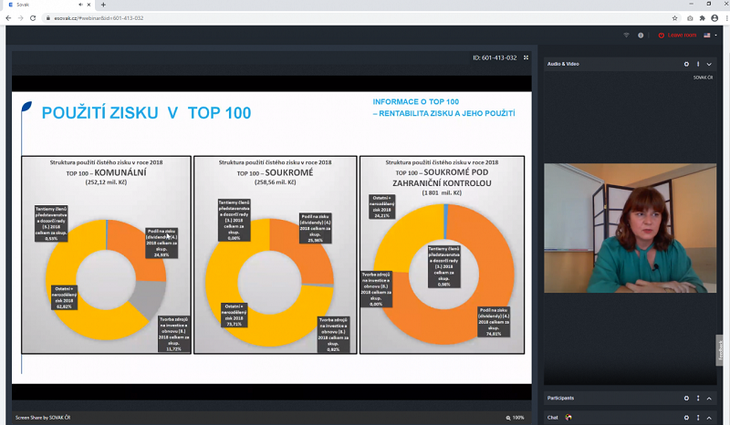
Task: Collapse the Audio & Video panel
Action: 710,64
